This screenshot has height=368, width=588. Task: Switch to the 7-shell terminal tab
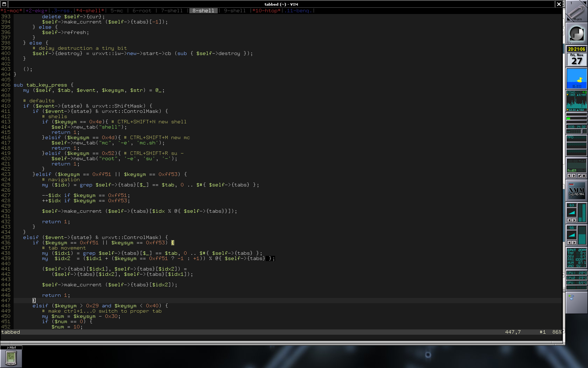pyautogui.click(x=172, y=11)
